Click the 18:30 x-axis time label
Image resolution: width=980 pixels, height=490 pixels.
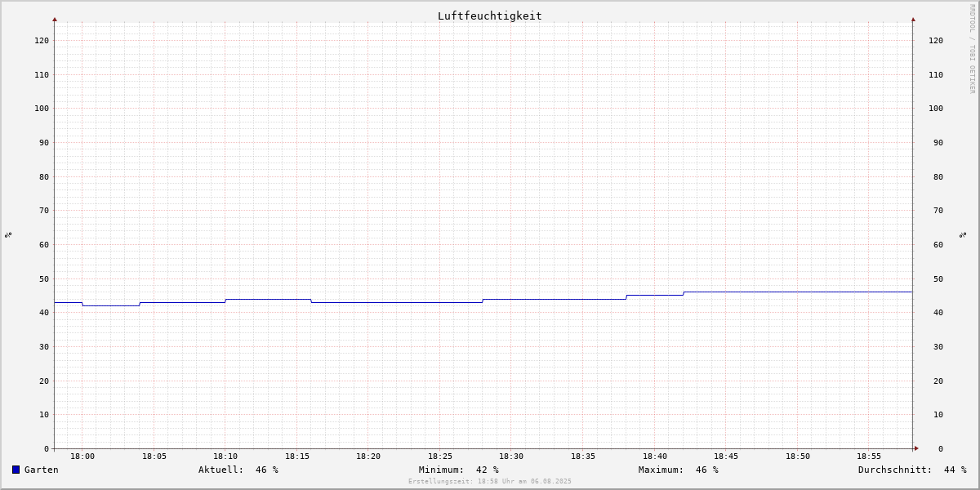click(x=511, y=457)
